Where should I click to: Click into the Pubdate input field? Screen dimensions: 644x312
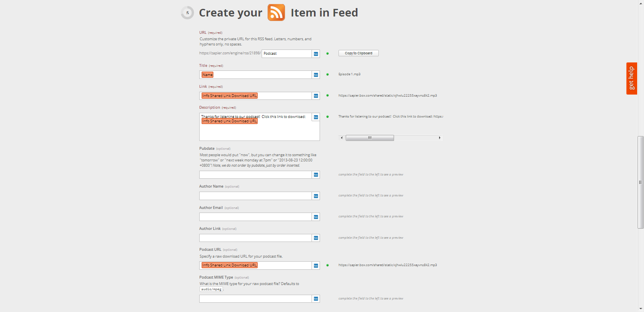[x=256, y=175]
